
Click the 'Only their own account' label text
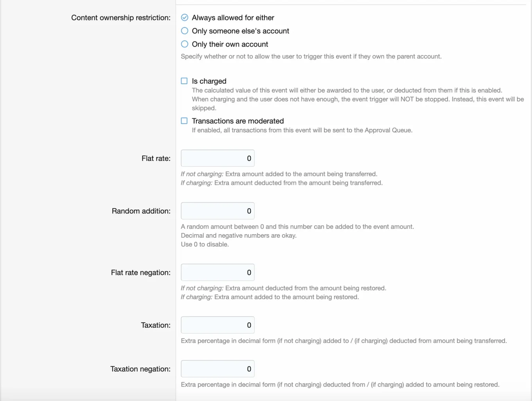pyautogui.click(x=230, y=44)
